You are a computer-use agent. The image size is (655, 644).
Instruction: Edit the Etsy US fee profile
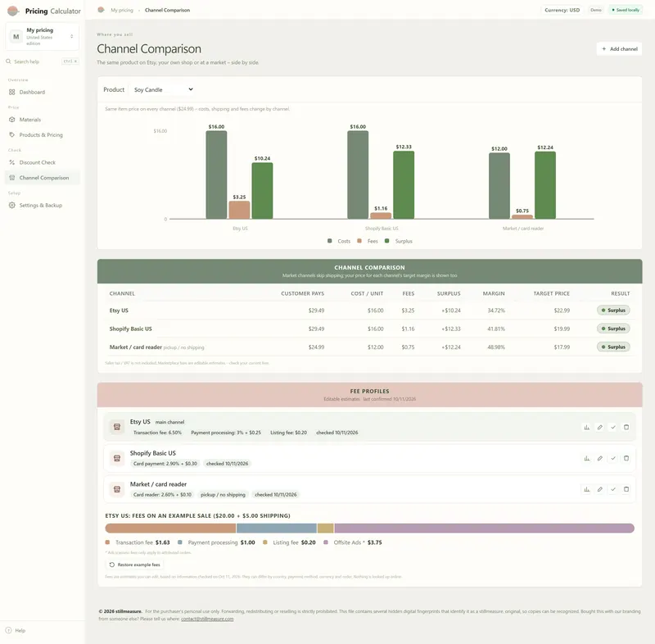pyautogui.click(x=599, y=427)
